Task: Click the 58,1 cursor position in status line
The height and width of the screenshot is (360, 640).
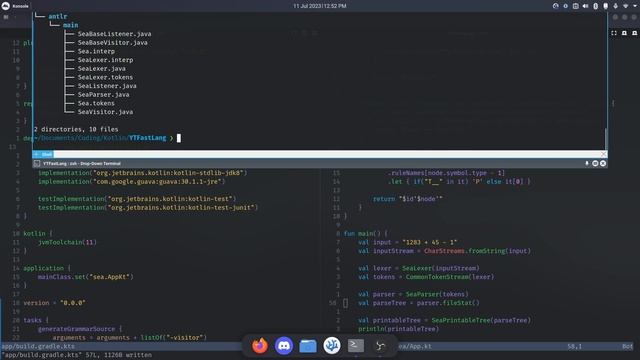Action: pyautogui.click(x=574, y=346)
